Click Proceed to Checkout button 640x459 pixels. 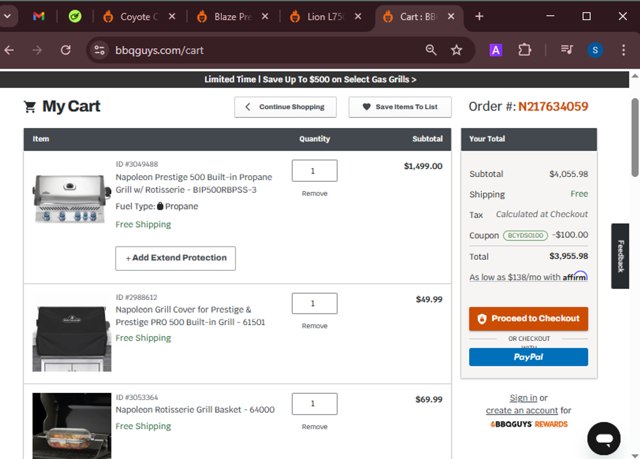point(528,319)
